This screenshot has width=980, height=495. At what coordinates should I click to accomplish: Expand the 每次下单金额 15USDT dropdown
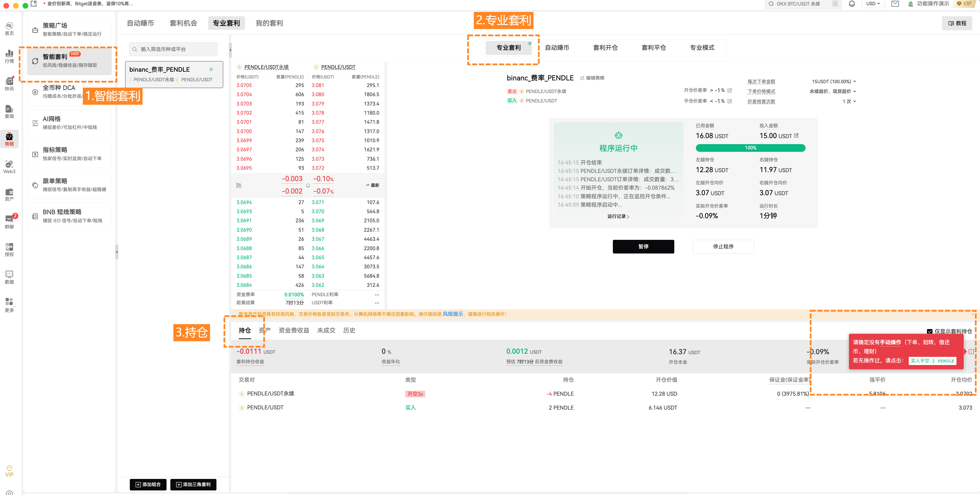pos(834,81)
